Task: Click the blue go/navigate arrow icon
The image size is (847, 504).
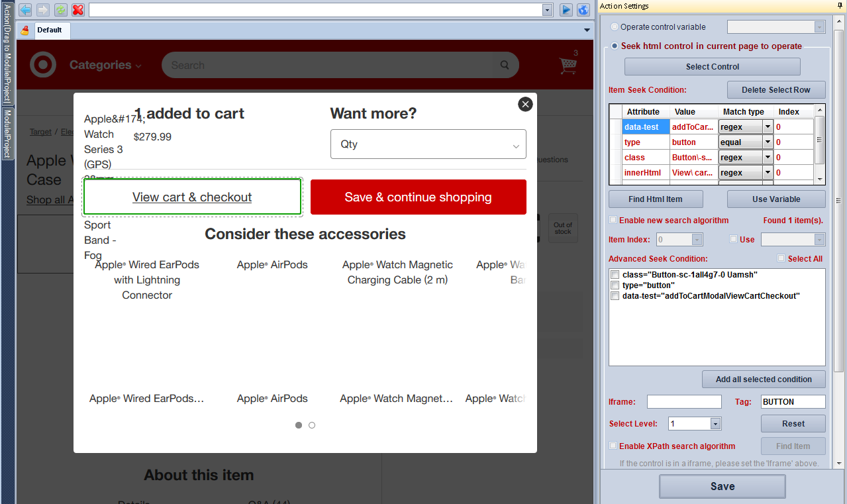Action: [x=566, y=10]
